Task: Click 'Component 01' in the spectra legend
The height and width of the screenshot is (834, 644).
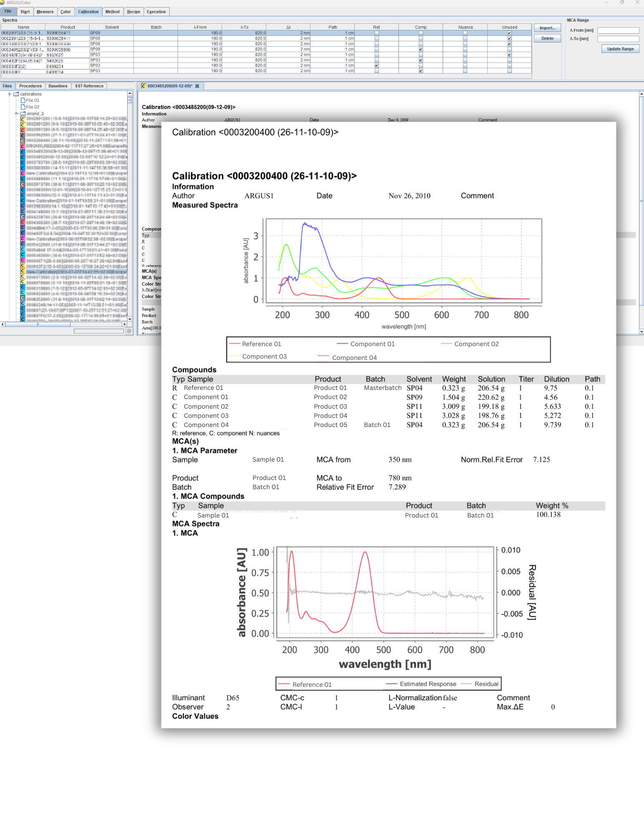Action: [x=372, y=344]
